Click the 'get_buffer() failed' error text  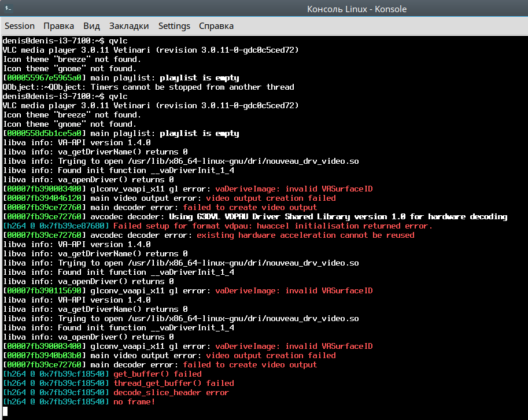point(157,374)
